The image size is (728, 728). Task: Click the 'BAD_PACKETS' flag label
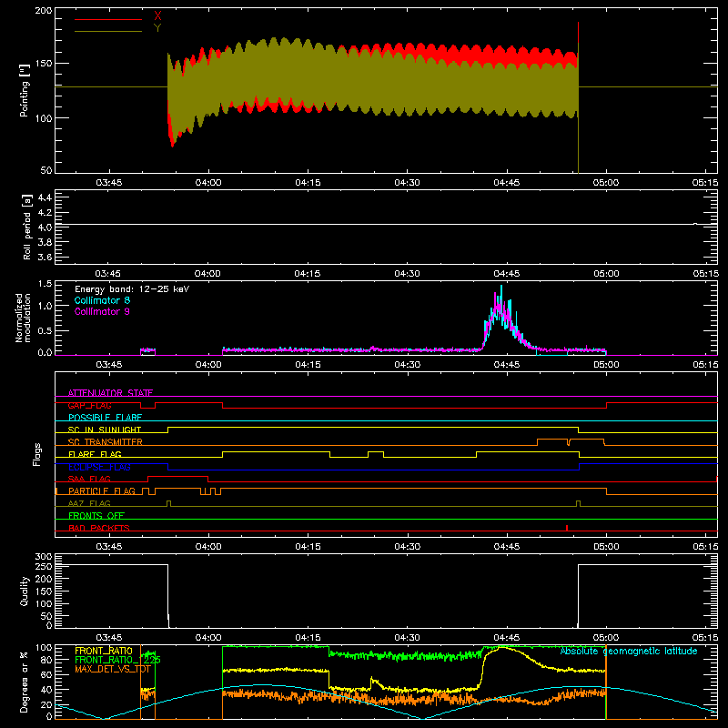coord(99,528)
